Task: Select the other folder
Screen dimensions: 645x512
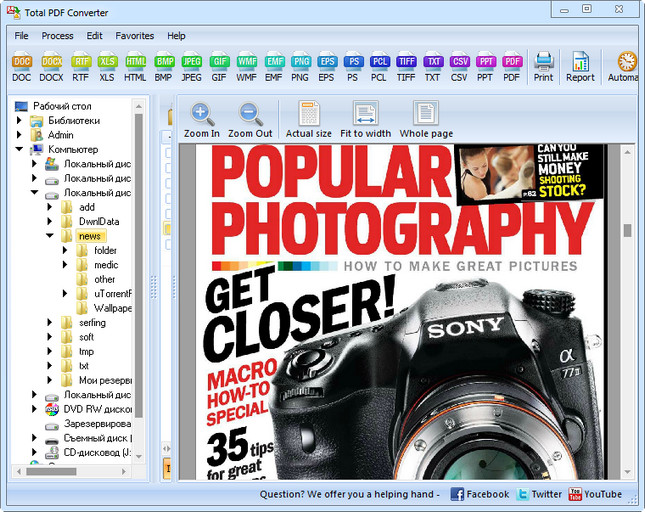Action: (x=104, y=279)
